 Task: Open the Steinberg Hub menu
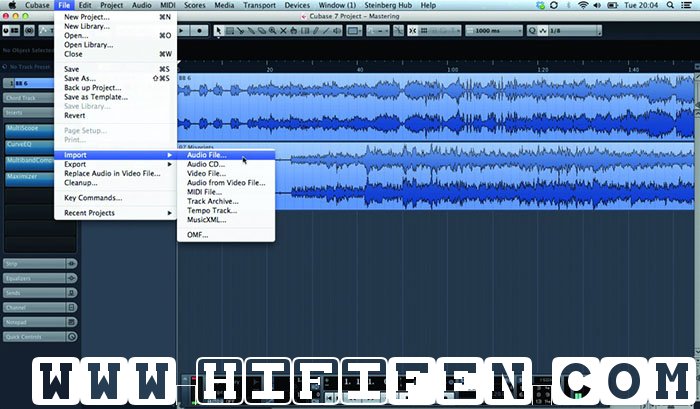[x=388, y=5]
